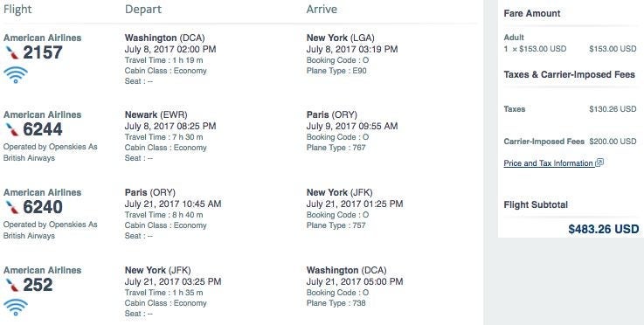Click the Fare Amount heading

click(x=532, y=13)
